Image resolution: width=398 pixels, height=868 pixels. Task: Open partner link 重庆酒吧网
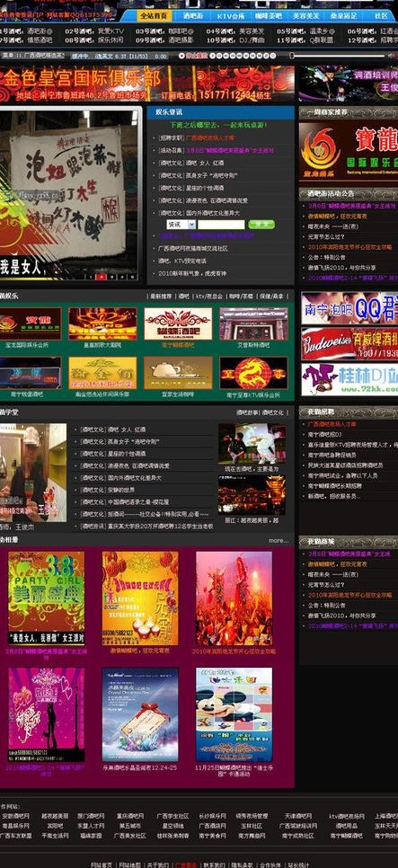coord(129,816)
